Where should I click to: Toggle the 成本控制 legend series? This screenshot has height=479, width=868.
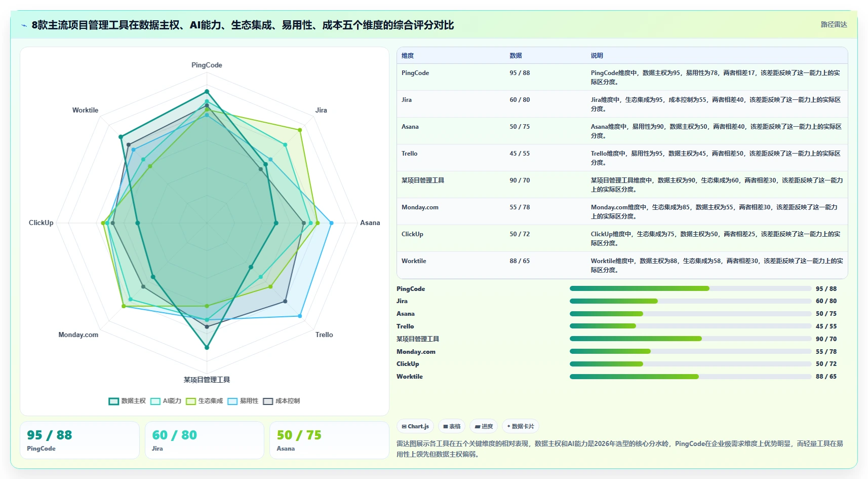pos(281,401)
